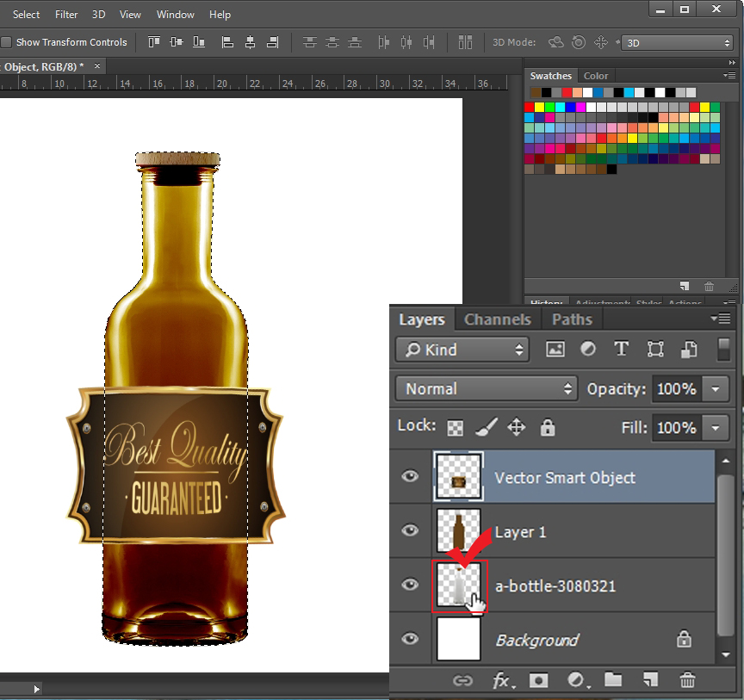This screenshot has height=700, width=744.
Task: Filter layers by pixel layers
Action: (x=555, y=350)
